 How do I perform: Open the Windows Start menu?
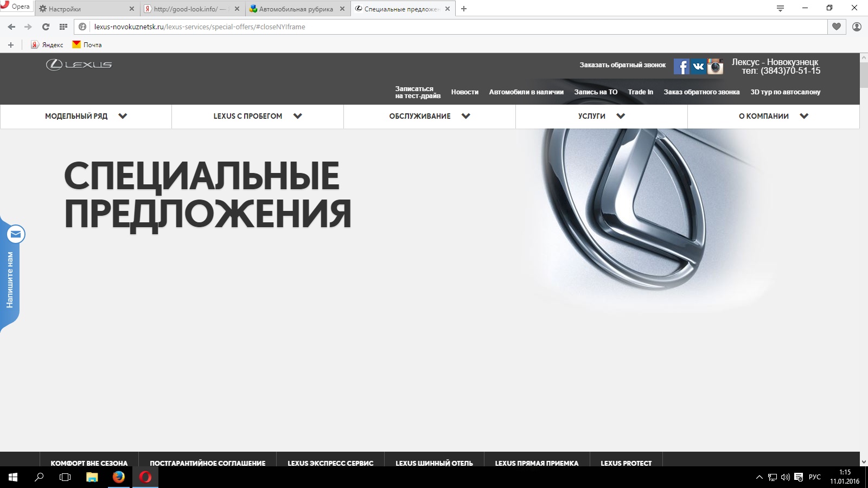13,477
